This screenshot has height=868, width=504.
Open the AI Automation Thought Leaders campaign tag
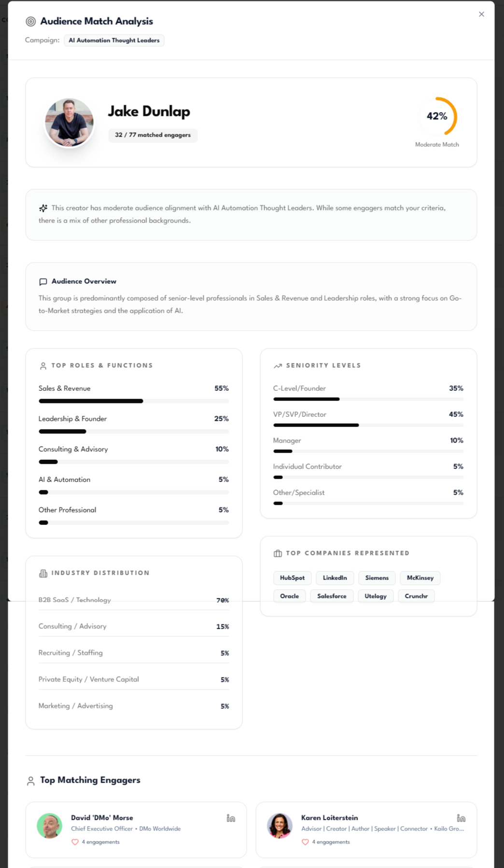click(x=114, y=41)
